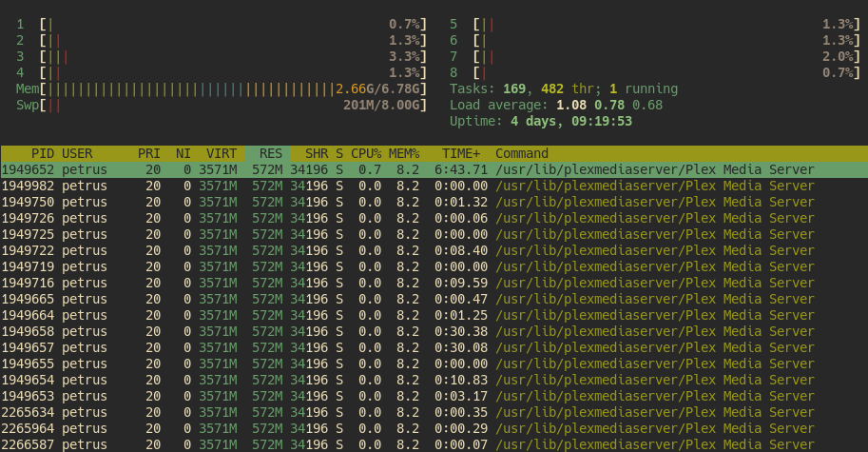Click the CPU 5 usage meter
Image resolution: width=868 pixels, height=452 pixels.
tap(655, 25)
